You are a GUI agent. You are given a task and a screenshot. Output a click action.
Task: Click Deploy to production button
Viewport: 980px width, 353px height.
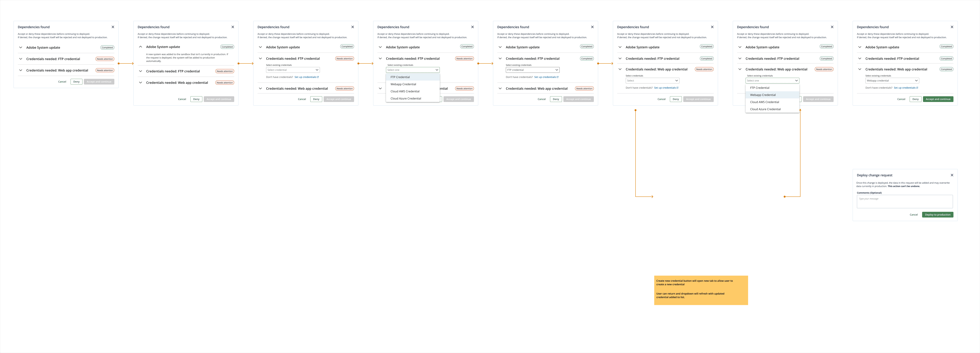pyautogui.click(x=937, y=215)
